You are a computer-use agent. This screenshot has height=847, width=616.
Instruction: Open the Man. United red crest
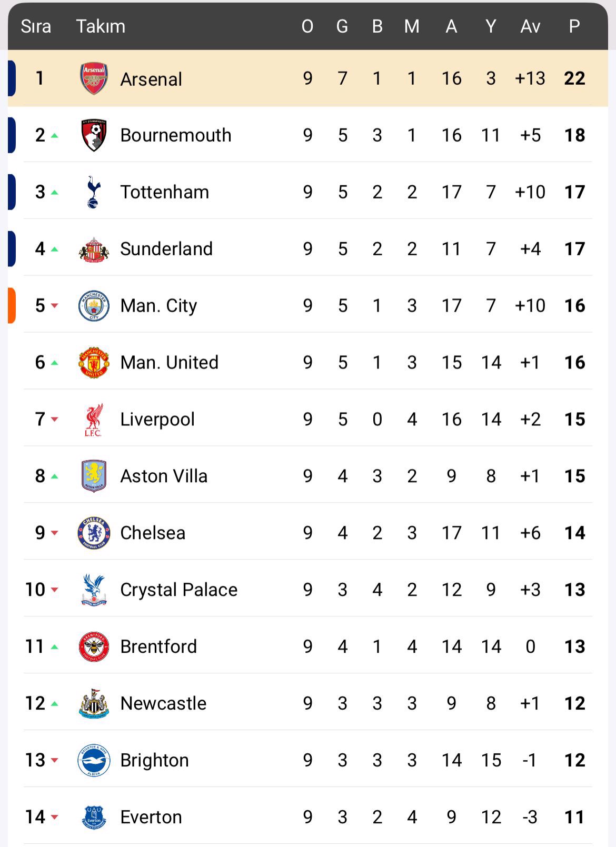[x=94, y=363]
